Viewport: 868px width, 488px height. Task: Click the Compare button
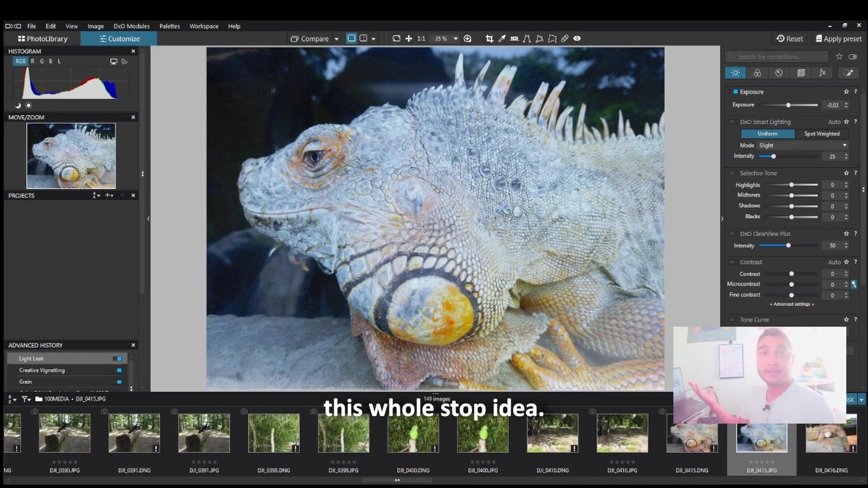click(310, 38)
